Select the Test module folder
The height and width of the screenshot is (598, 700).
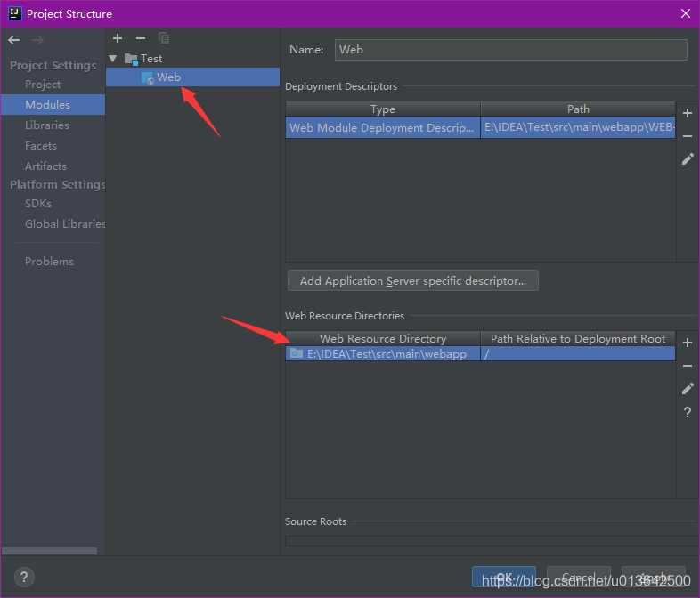pyautogui.click(x=143, y=59)
